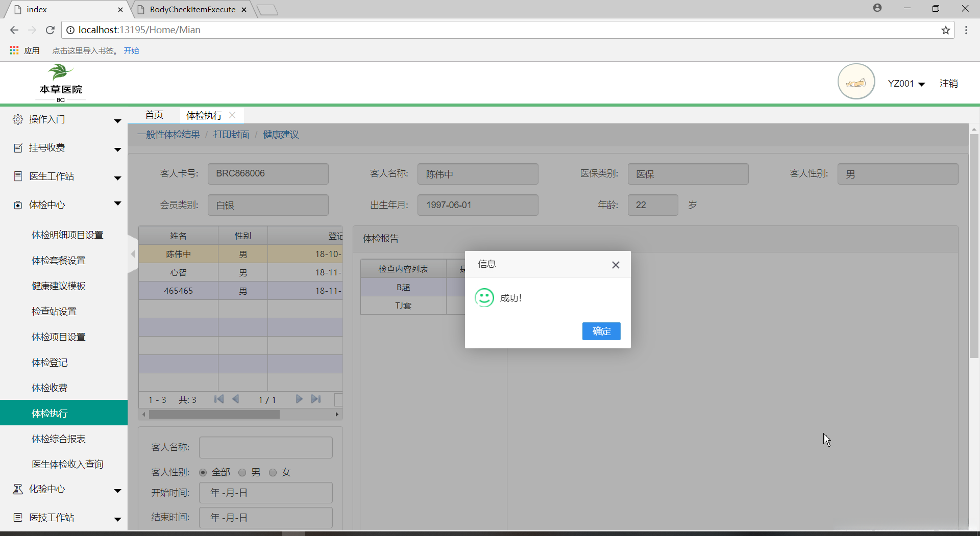The width and height of the screenshot is (980, 536).
Task: Open the 一般性体检结果 link
Action: [x=168, y=134]
